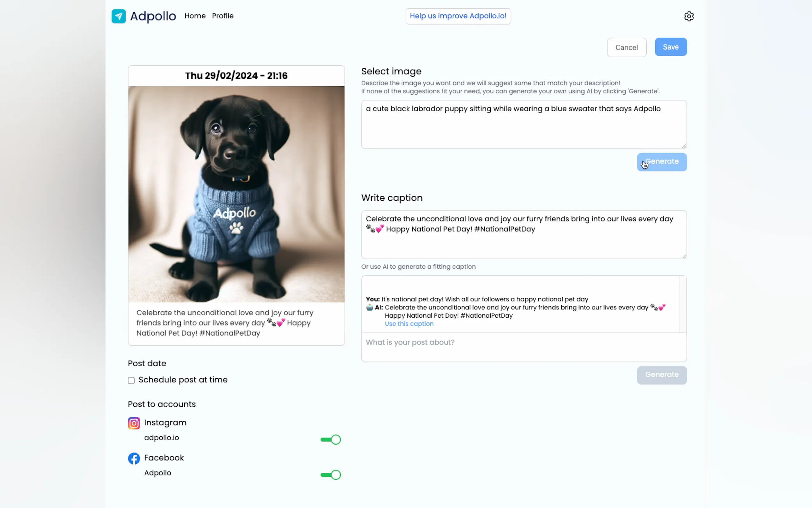Click the AI robot avatar icon
The height and width of the screenshot is (508, 812).
tap(370, 307)
